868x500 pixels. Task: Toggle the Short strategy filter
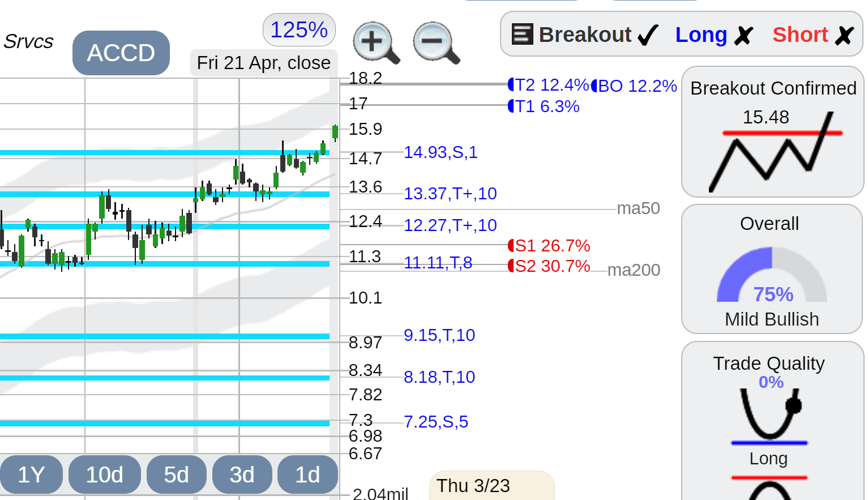click(x=813, y=35)
